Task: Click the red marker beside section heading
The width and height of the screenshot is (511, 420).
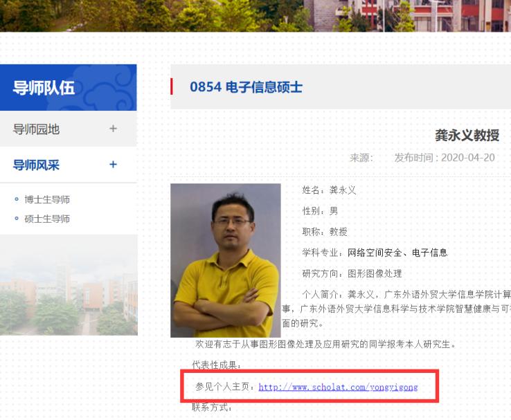Action: [x=172, y=86]
